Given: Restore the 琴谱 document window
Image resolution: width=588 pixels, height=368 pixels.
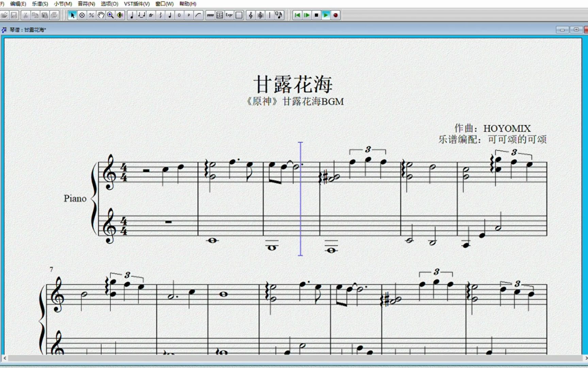Looking at the screenshot, I should 576,30.
